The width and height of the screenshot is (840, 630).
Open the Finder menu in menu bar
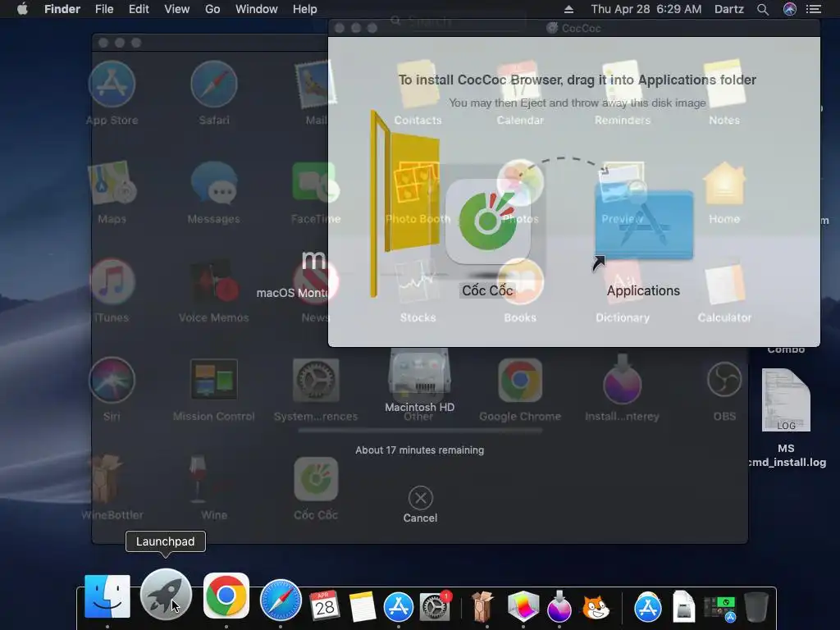click(62, 9)
